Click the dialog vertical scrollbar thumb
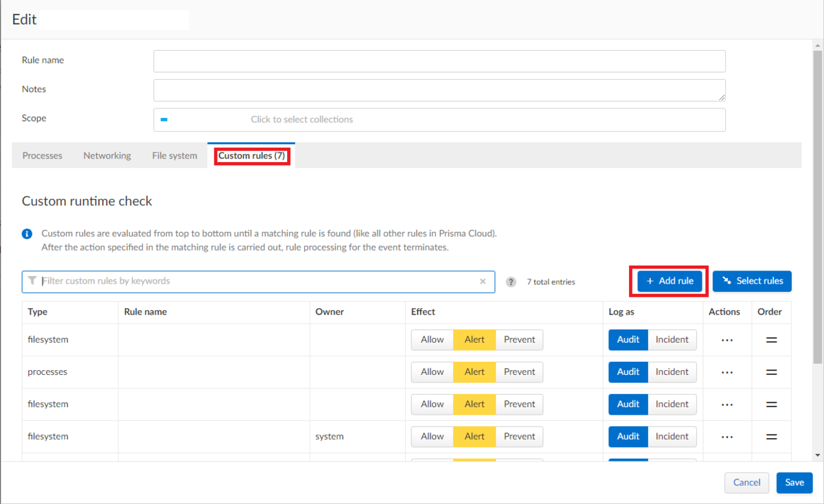Viewport: 824px width, 504px height. [817, 206]
